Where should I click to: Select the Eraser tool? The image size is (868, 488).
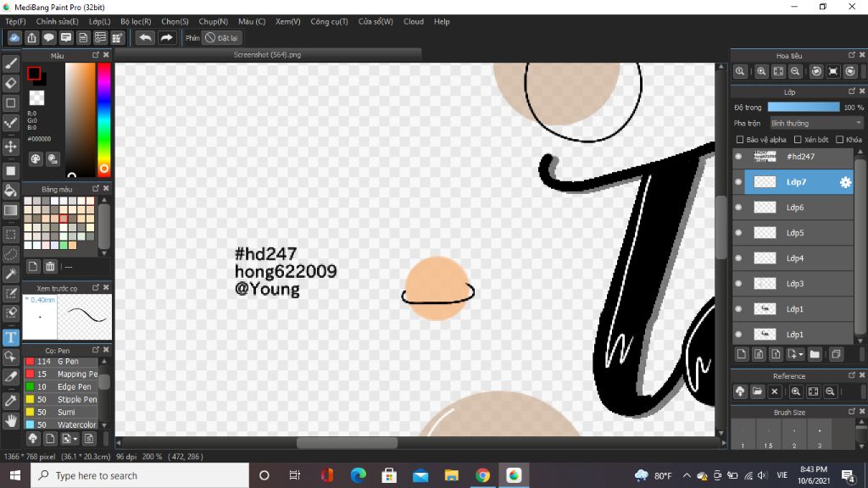[10, 84]
